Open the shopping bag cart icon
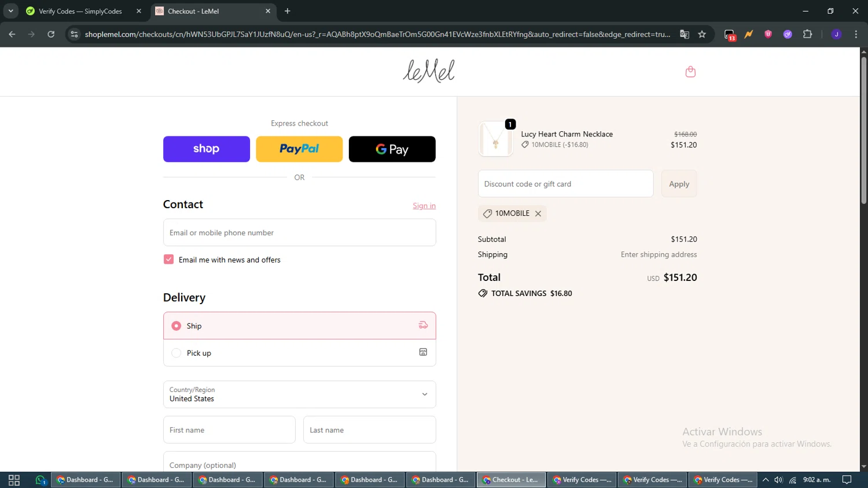 point(690,72)
